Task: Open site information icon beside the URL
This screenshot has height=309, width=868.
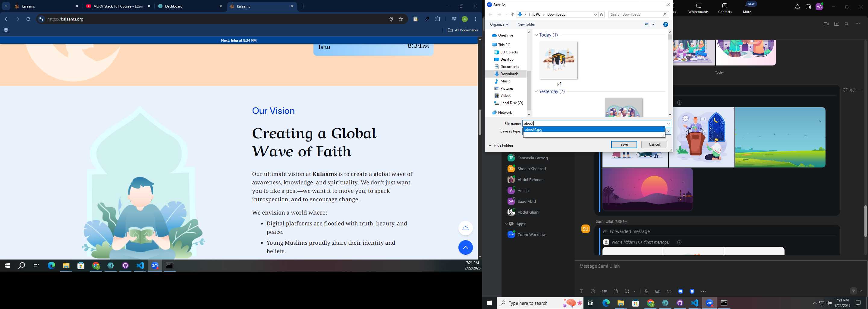Action: 41,19
